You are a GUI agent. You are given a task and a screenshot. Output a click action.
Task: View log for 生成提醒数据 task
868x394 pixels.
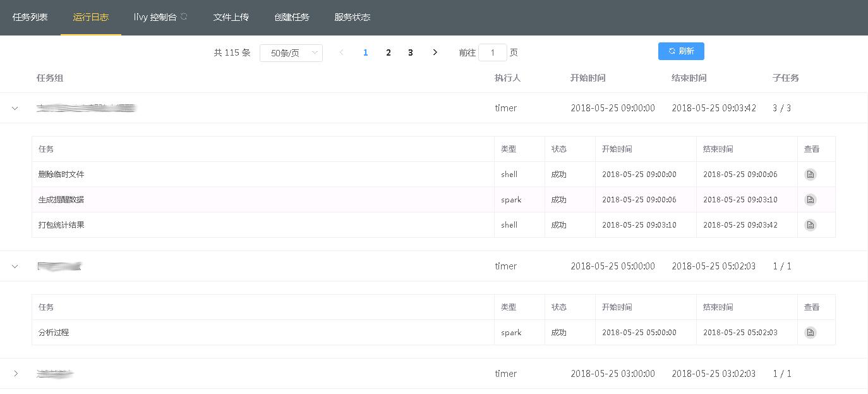(x=811, y=200)
